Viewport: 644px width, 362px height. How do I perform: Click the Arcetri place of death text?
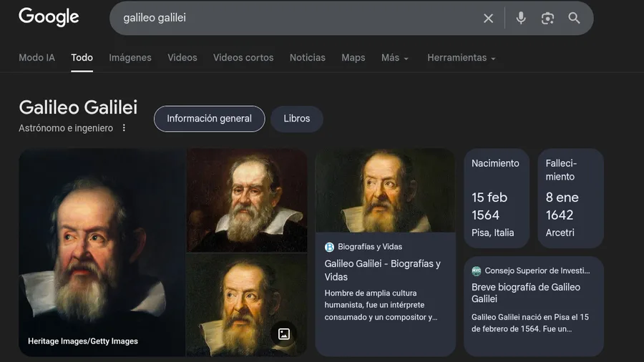click(560, 233)
